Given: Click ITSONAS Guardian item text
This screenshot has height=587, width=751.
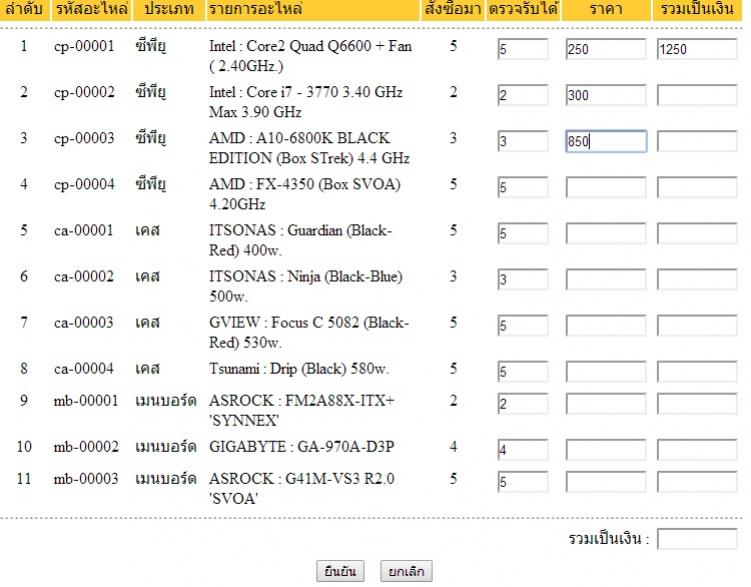Looking at the screenshot, I should tap(300, 240).
